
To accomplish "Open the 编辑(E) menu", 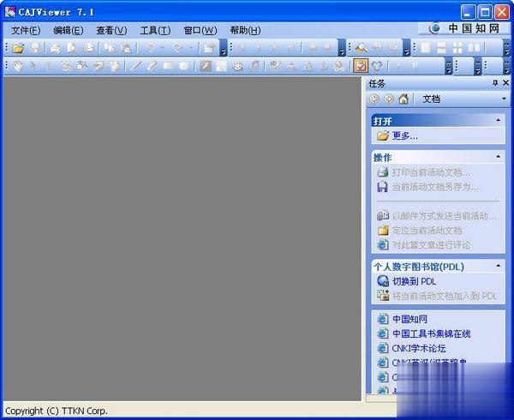I will (x=69, y=31).
